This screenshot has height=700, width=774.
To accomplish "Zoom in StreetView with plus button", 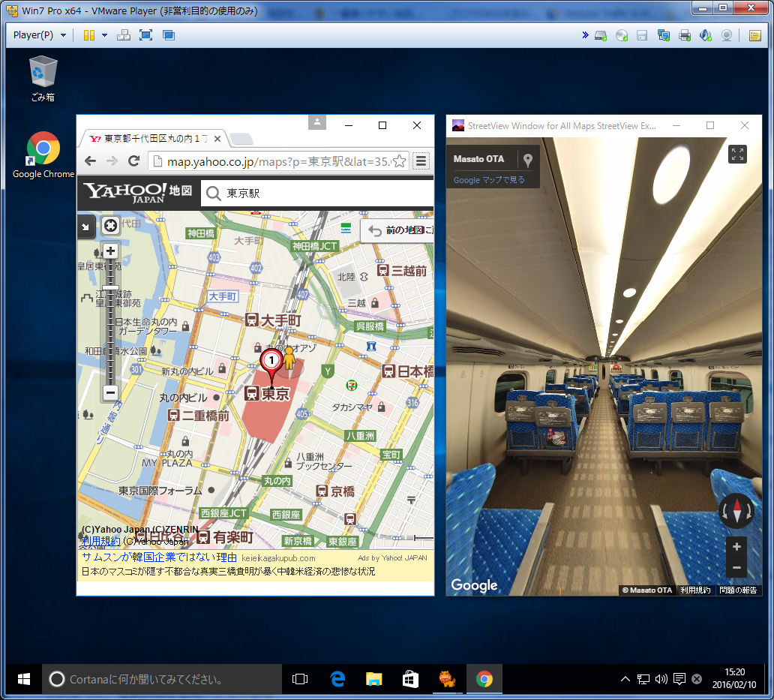I will tap(736, 546).
